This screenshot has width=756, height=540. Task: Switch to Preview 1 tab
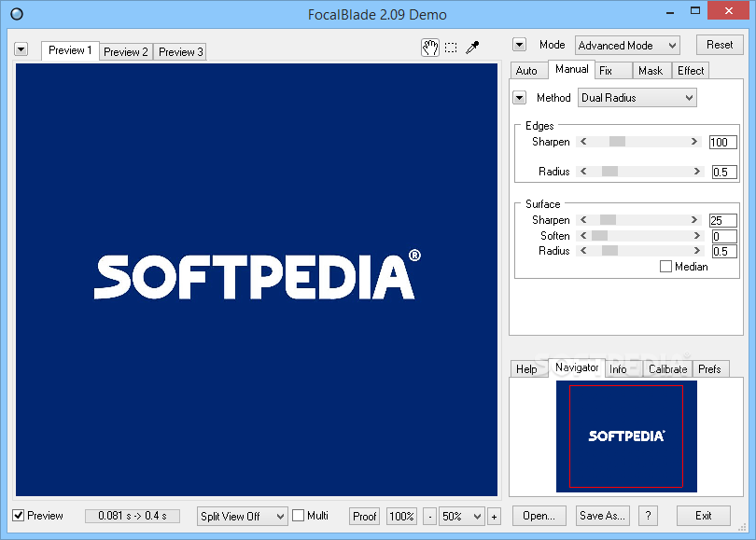[70, 50]
